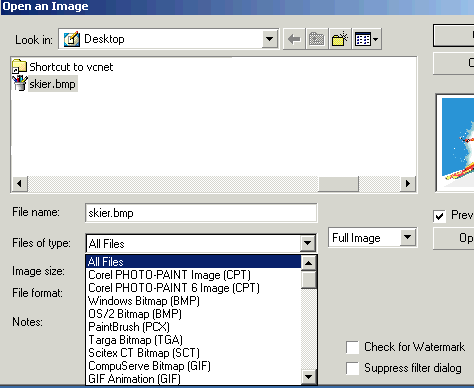The image size is (474, 388).
Task: Enable Suppress filter dialog
Action: (x=352, y=368)
